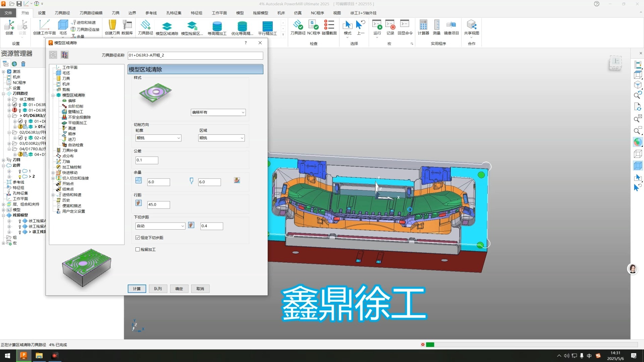Toggle the 恒定下切步距 checkbox
The width and height of the screenshot is (644, 362).
[x=138, y=238]
